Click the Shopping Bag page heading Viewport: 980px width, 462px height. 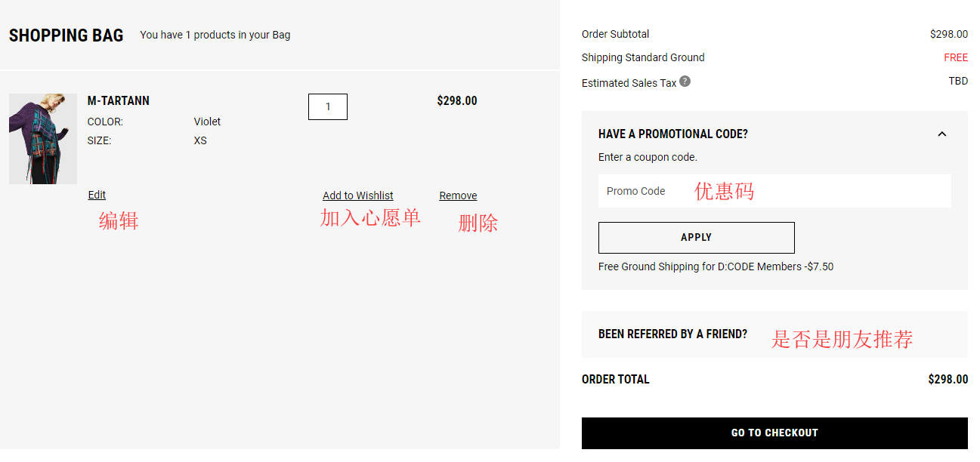coord(66,35)
